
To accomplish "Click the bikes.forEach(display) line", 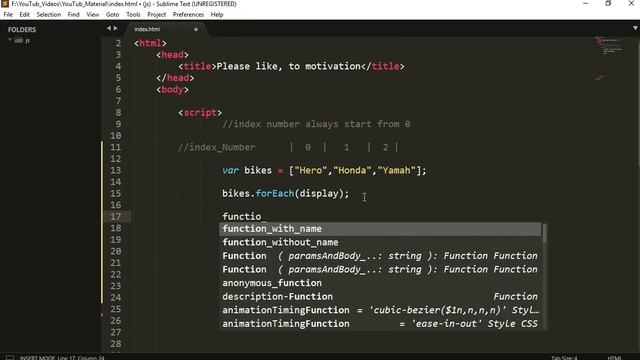I will coord(286,194).
